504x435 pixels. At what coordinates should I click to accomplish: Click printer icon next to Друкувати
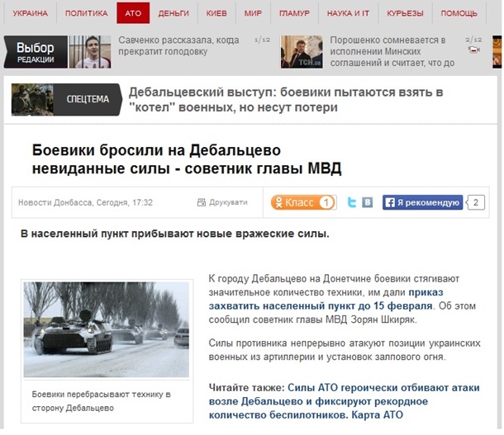(202, 202)
